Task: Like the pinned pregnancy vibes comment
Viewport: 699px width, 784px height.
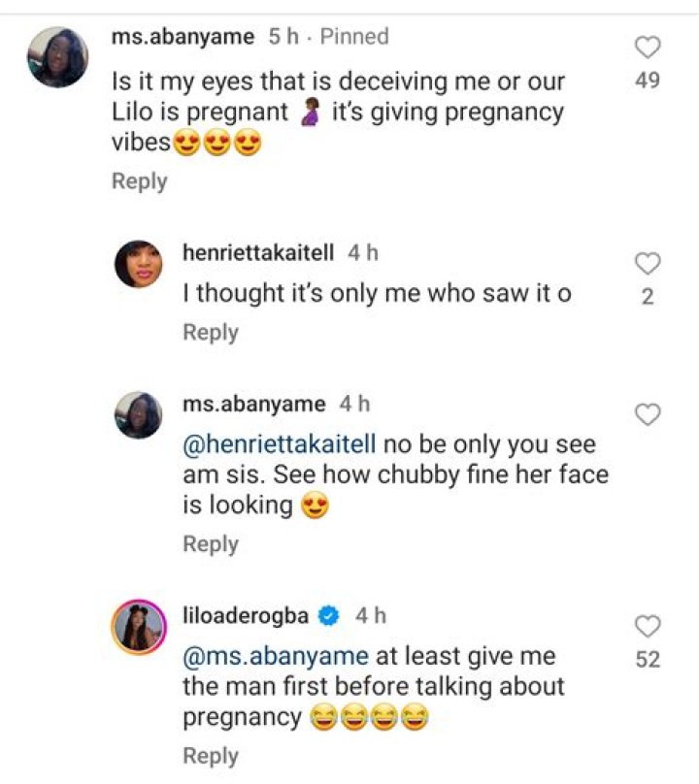Action: click(648, 48)
